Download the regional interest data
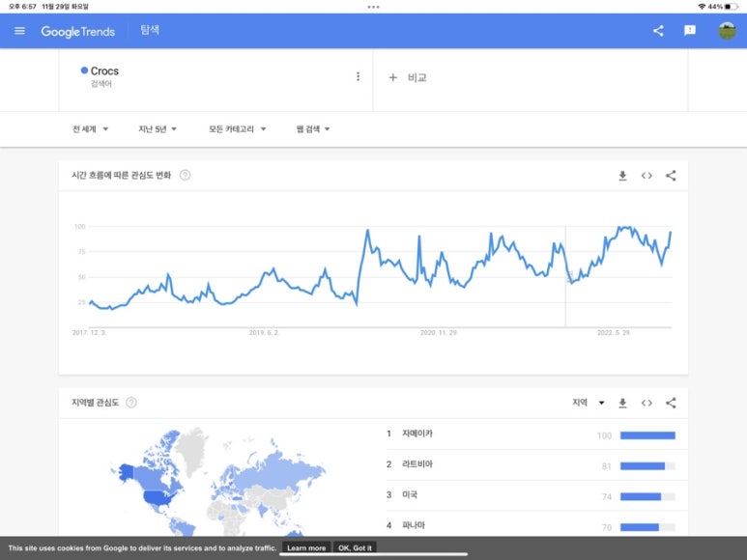 (x=622, y=403)
